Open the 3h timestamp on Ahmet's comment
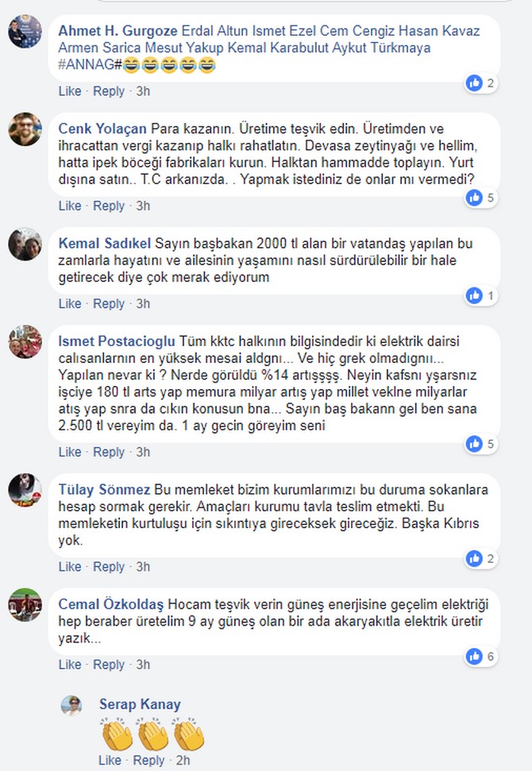 tap(143, 91)
